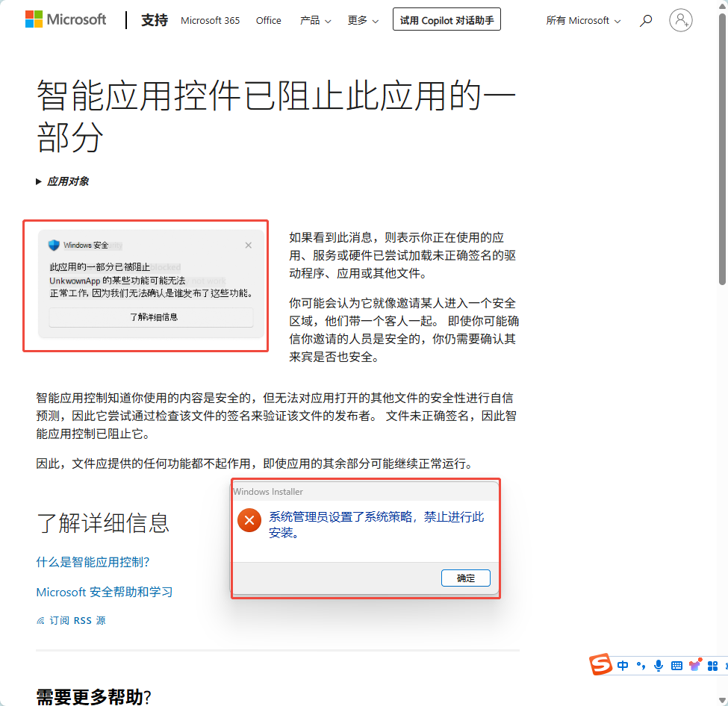
Task: Click the Windows Installer dialog title
Action: 268,492
